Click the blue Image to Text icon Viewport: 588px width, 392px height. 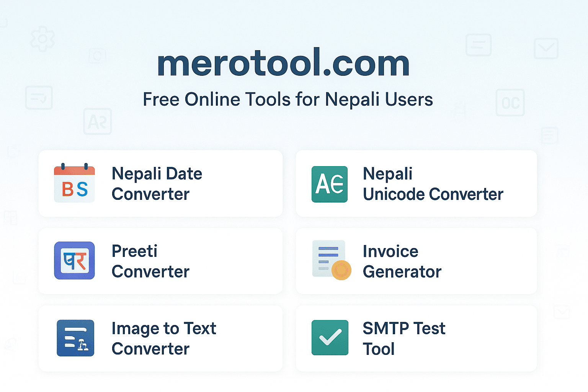75,338
